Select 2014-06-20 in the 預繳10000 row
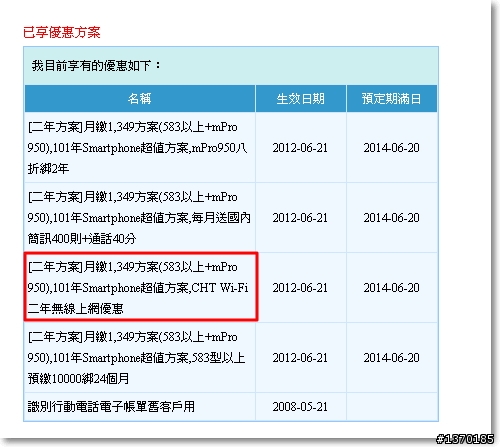This screenshot has height=447, width=500. pos(392,358)
